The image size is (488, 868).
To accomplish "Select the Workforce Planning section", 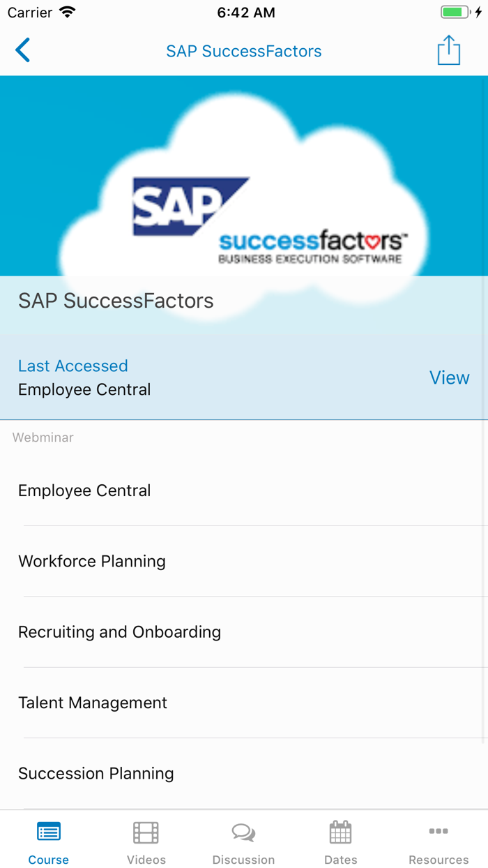I will 92,561.
